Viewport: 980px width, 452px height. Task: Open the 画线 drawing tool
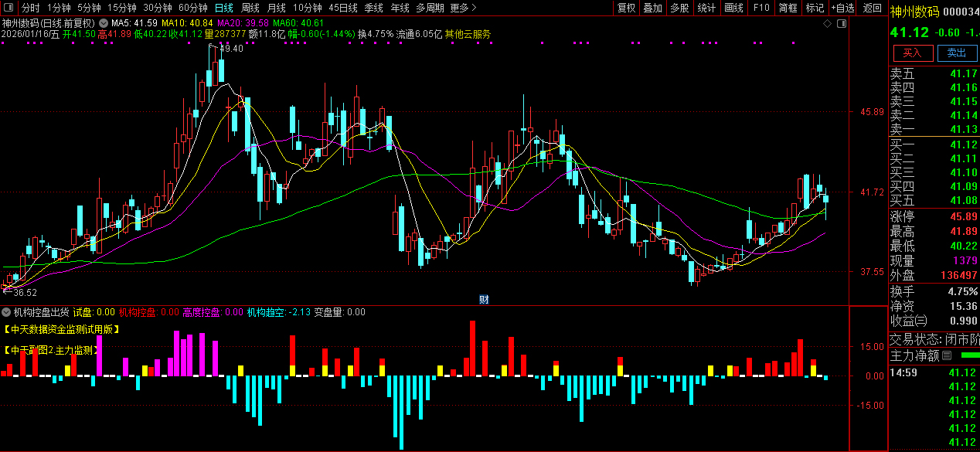tap(733, 8)
